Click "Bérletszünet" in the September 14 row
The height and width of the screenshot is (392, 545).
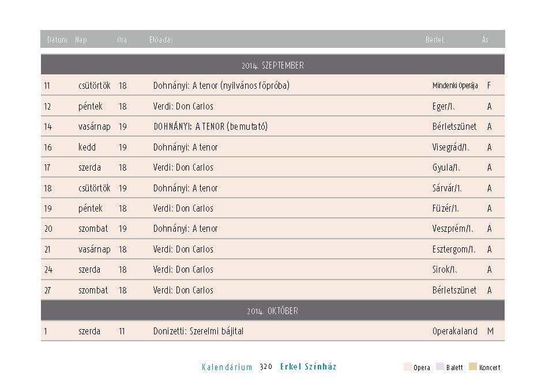tap(454, 126)
